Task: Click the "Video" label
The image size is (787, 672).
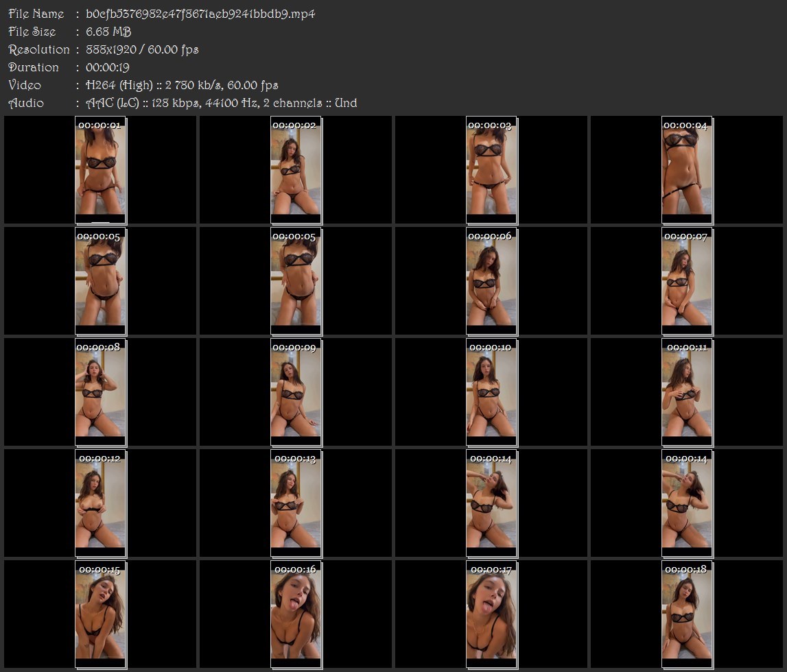Action: click(x=25, y=85)
